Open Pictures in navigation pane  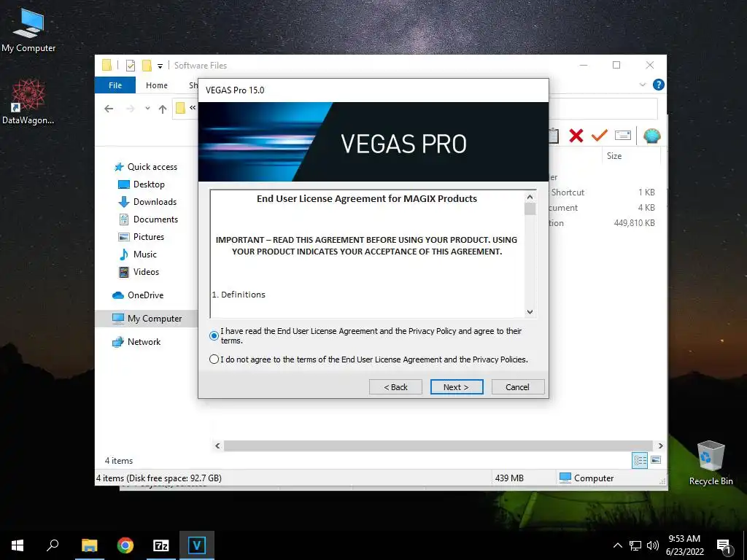click(141, 237)
